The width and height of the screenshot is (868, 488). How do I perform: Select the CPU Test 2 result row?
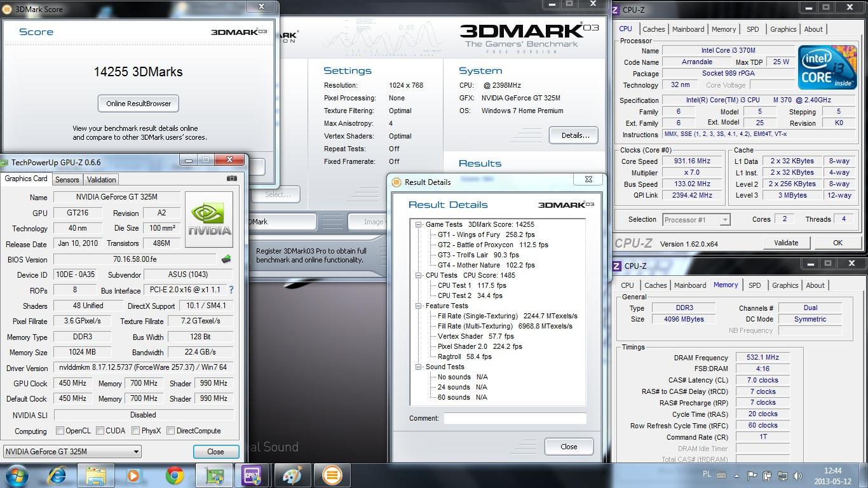[x=470, y=295]
